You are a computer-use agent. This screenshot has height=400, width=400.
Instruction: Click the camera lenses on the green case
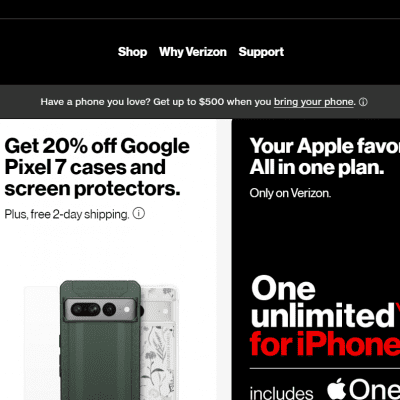point(100,310)
